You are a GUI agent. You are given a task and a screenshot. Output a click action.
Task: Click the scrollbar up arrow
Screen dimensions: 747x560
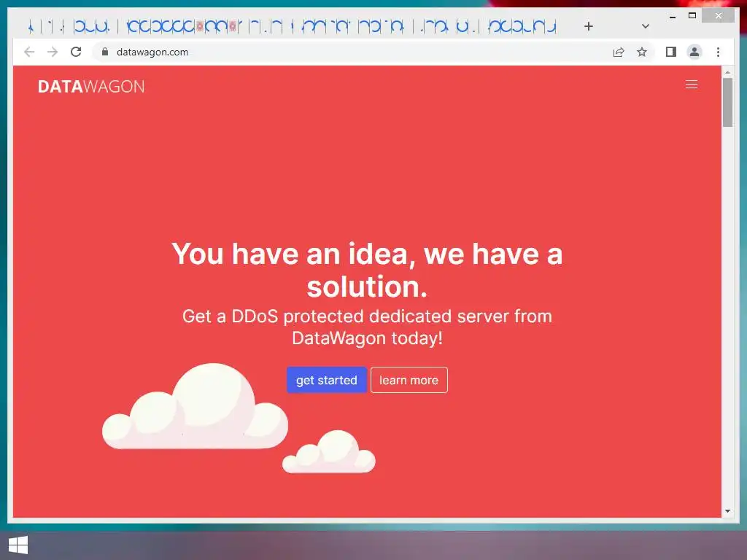click(727, 72)
